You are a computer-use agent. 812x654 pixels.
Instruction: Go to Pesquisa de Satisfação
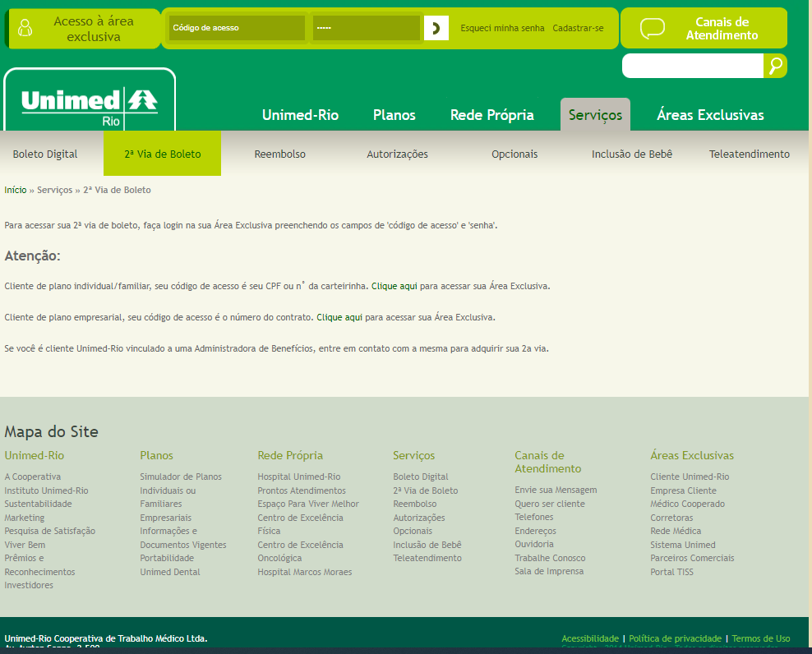pos(49,531)
